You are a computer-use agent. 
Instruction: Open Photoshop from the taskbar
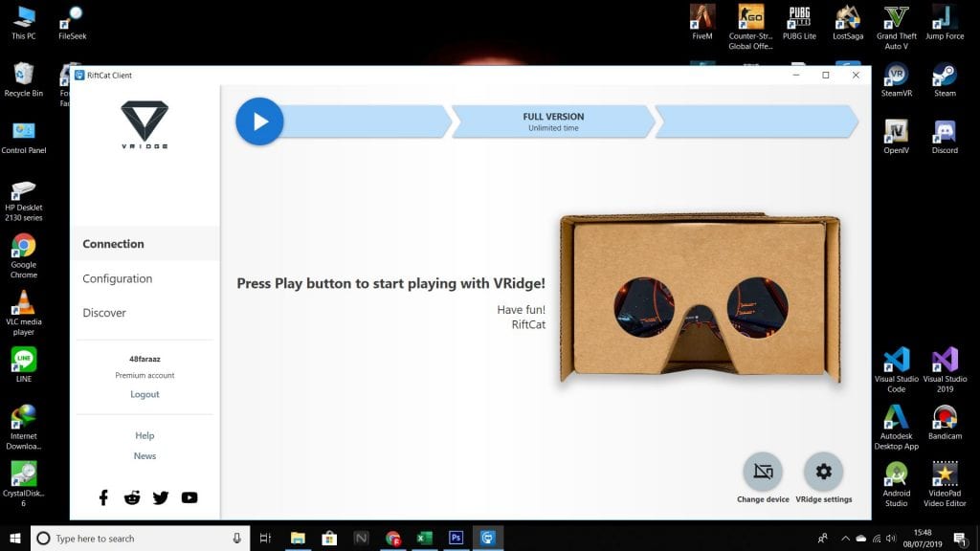pos(456,538)
